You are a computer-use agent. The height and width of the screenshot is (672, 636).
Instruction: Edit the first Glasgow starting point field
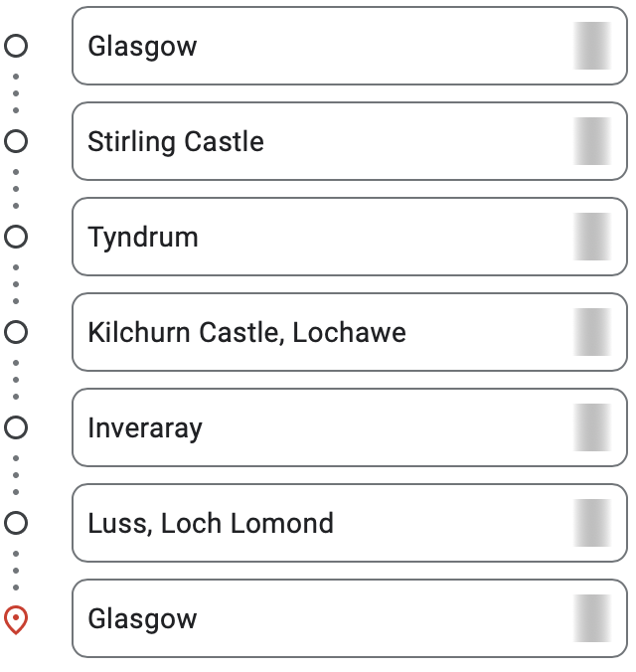pyautogui.click(x=350, y=46)
